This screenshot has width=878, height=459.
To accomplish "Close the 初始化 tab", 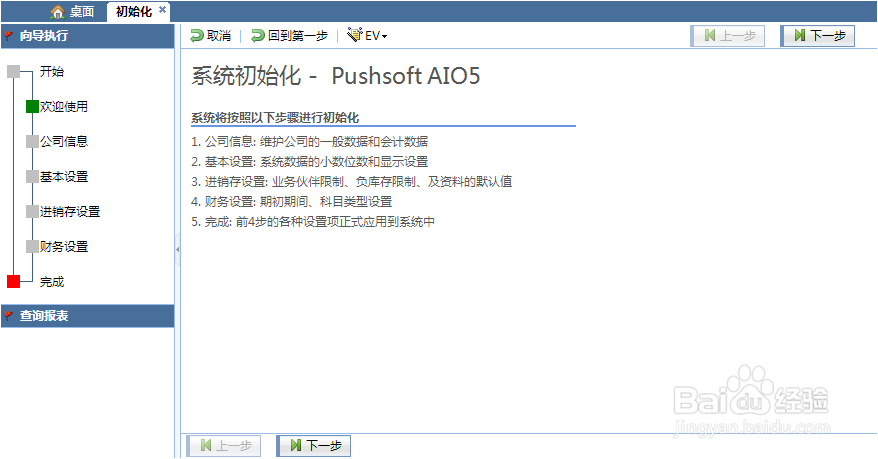I will [162, 10].
